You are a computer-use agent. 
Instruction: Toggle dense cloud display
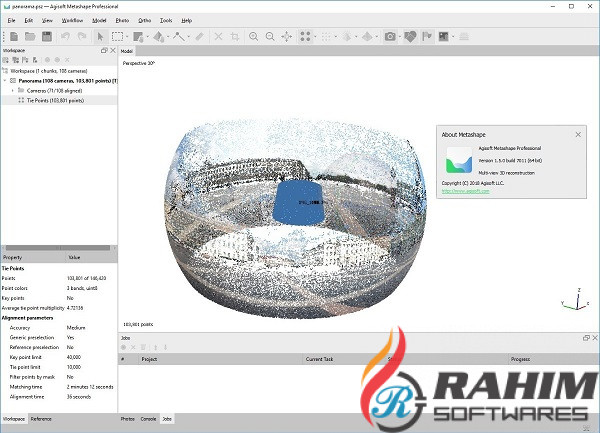pos(326,37)
